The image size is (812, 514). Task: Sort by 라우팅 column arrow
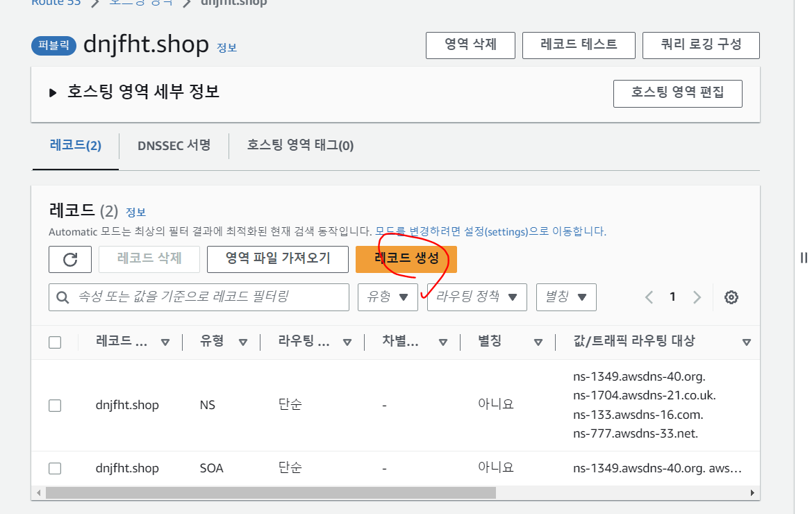point(347,342)
